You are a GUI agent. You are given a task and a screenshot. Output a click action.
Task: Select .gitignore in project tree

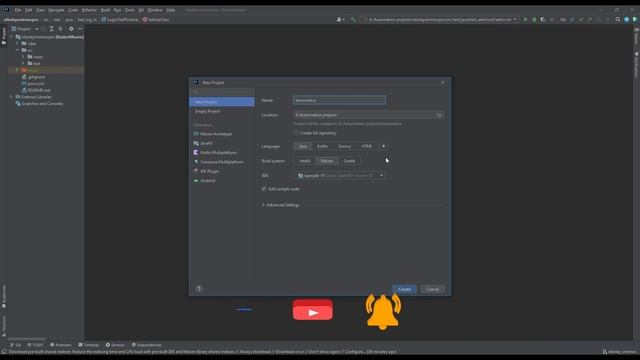coord(36,77)
